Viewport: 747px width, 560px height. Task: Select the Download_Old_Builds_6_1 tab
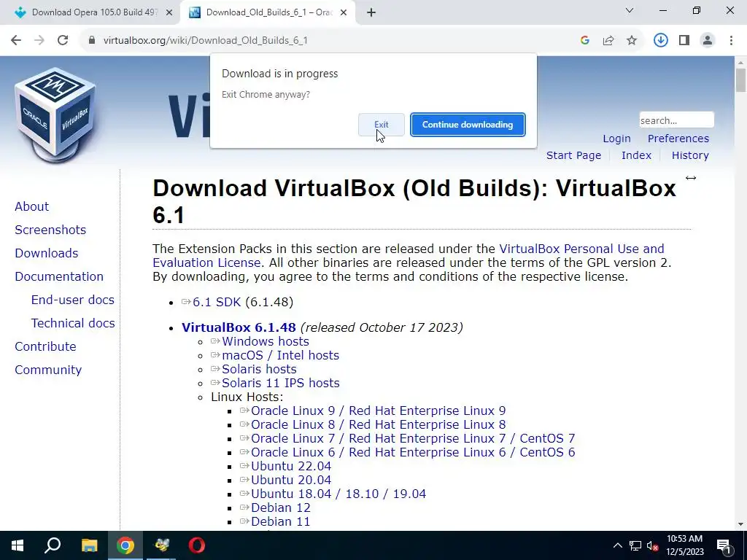pyautogui.click(x=267, y=13)
